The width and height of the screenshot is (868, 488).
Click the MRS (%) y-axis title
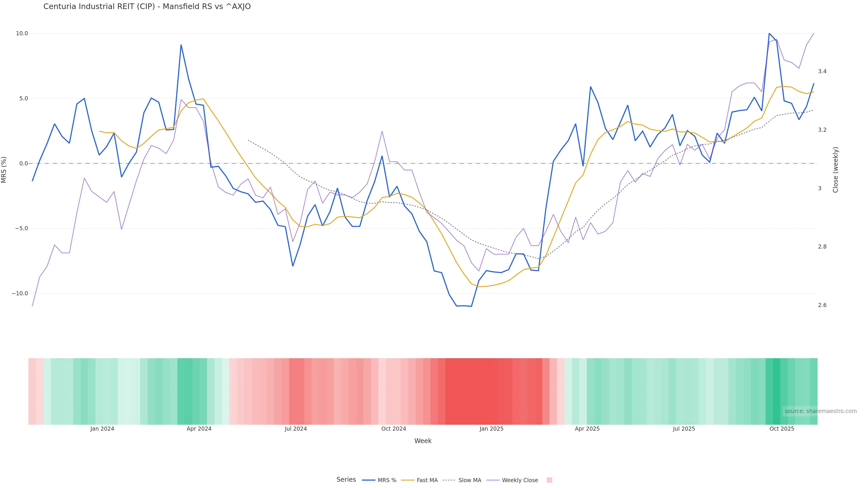pyautogui.click(x=4, y=170)
